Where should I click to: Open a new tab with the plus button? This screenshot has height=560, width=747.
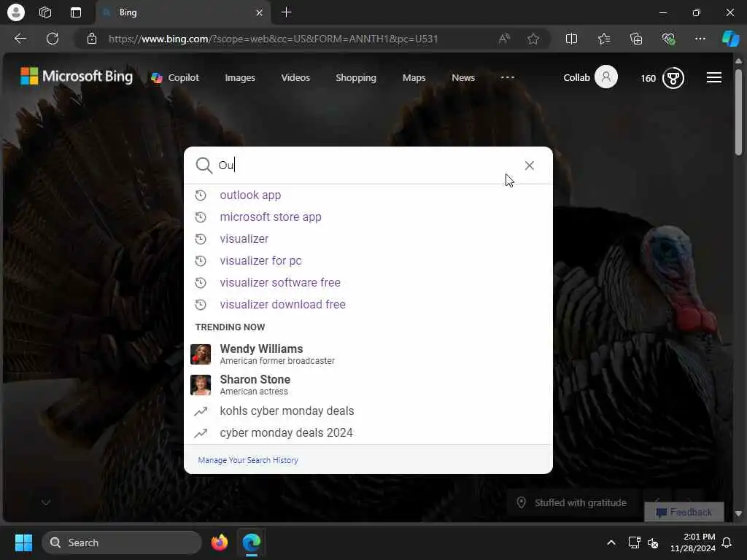pyautogui.click(x=286, y=12)
